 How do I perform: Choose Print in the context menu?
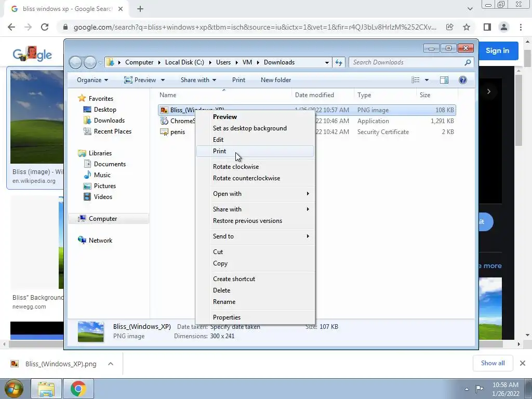pos(255,151)
